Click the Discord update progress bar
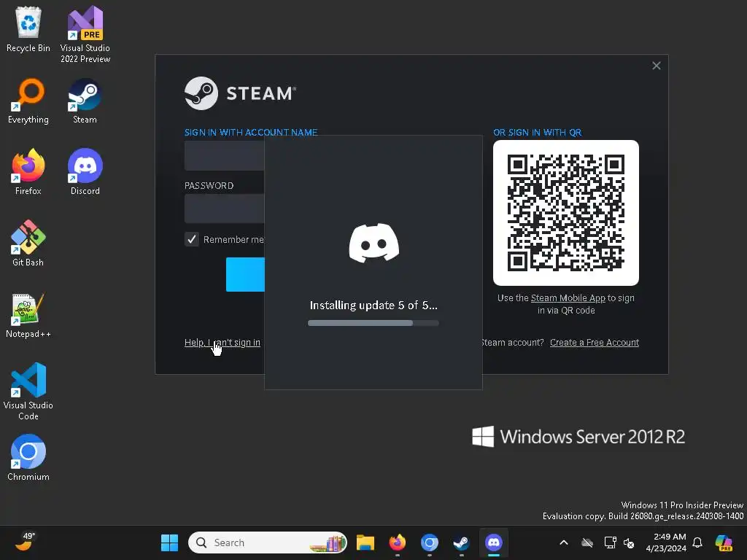This screenshot has height=560, width=747. pos(373,323)
